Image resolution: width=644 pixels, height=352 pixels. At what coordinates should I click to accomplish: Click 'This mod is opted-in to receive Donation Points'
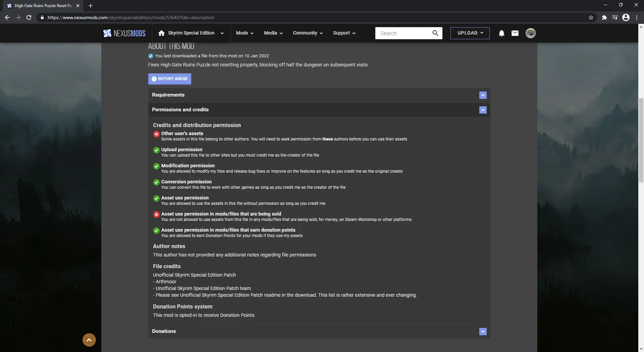point(204,315)
